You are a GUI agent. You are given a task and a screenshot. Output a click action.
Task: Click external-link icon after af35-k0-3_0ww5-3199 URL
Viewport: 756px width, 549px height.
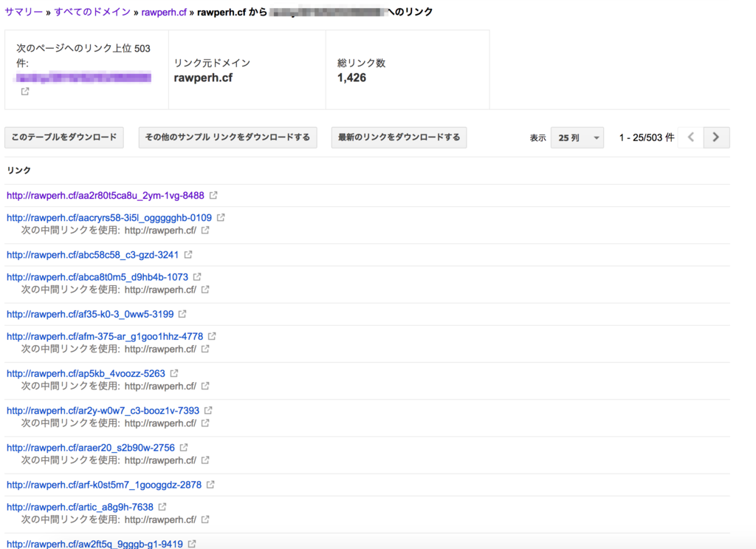(x=182, y=314)
